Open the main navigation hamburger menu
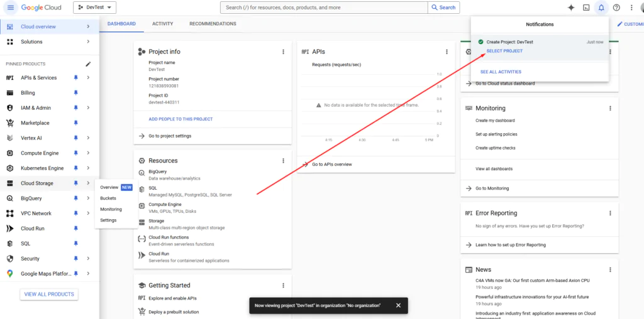This screenshot has height=319, width=644. tap(10, 8)
